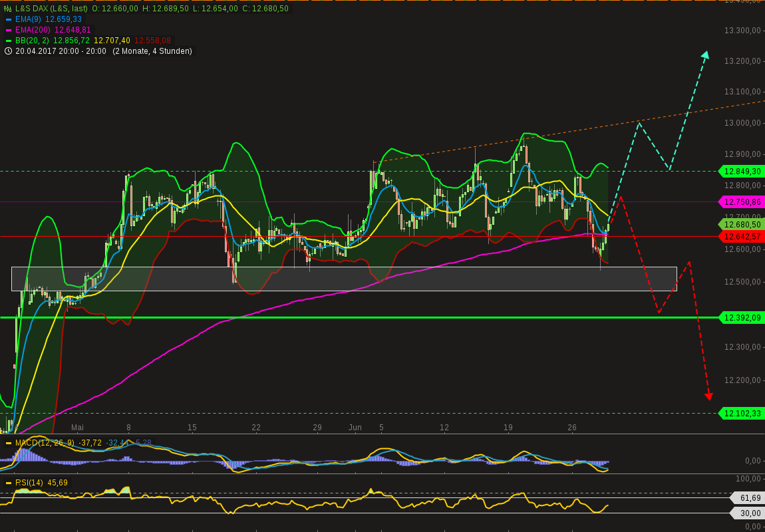Click the candlestick icon beside L&S DAX title
Image resolution: width=765 pixels, height=532 pixels.
click(8, 9)
